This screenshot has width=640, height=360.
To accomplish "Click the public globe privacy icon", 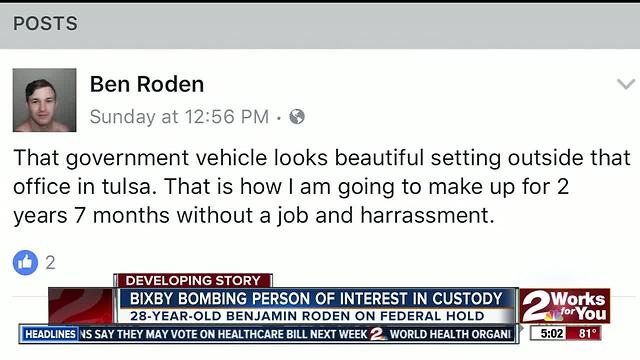I will (297, 117).
